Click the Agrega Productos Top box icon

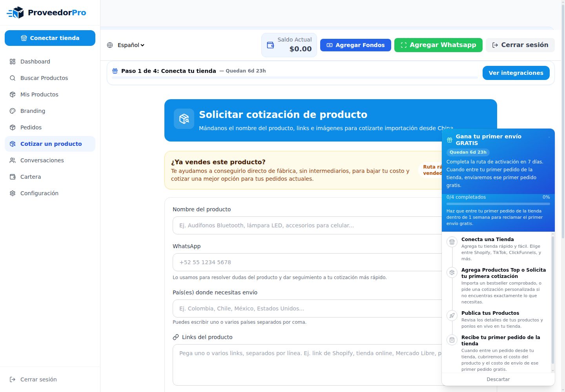[x=452, y=272]
